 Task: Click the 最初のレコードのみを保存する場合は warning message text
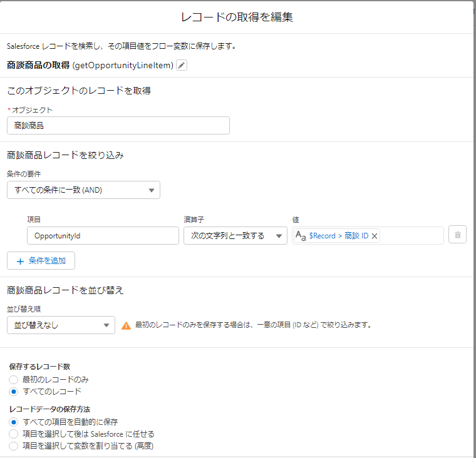[254, 325]
